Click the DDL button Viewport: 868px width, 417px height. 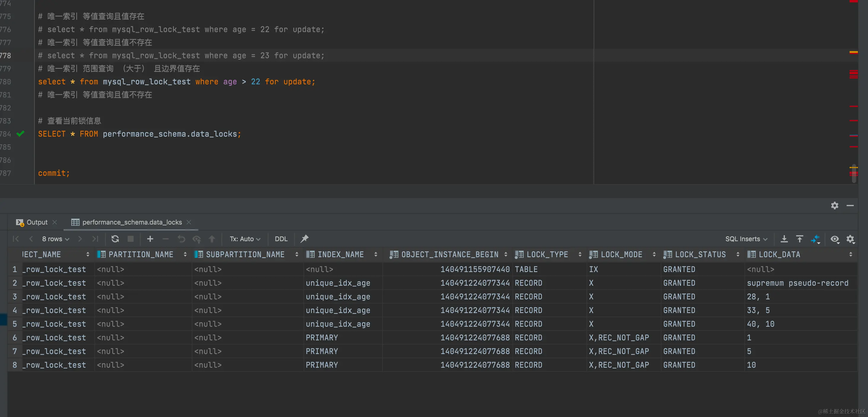(x=281, y=239)
